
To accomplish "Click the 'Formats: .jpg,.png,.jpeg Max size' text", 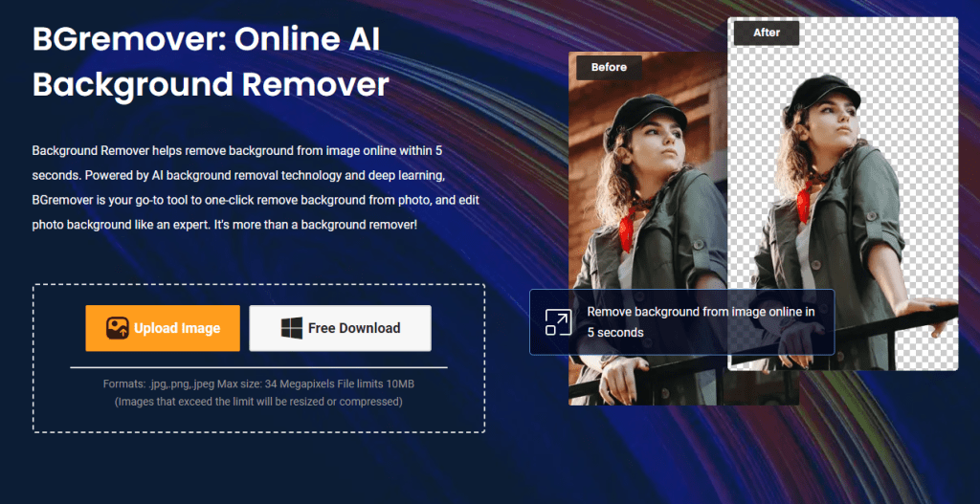I will pyautogui.click(x=258, y=384).
